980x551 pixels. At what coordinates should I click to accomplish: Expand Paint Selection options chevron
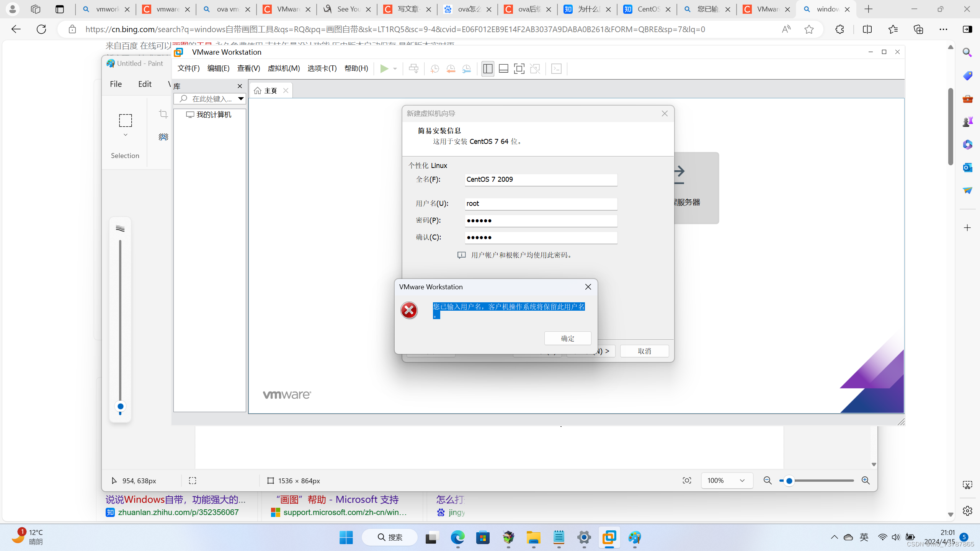coord(125,135)
